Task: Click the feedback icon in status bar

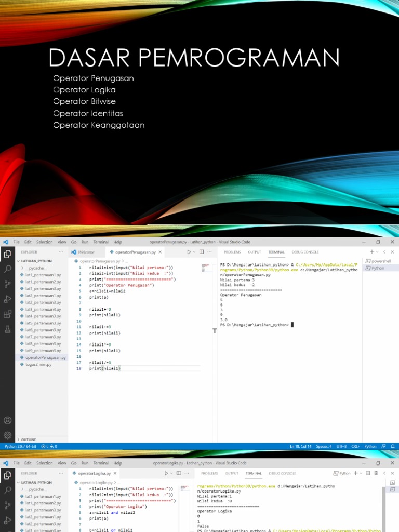Action: (383, 446)
